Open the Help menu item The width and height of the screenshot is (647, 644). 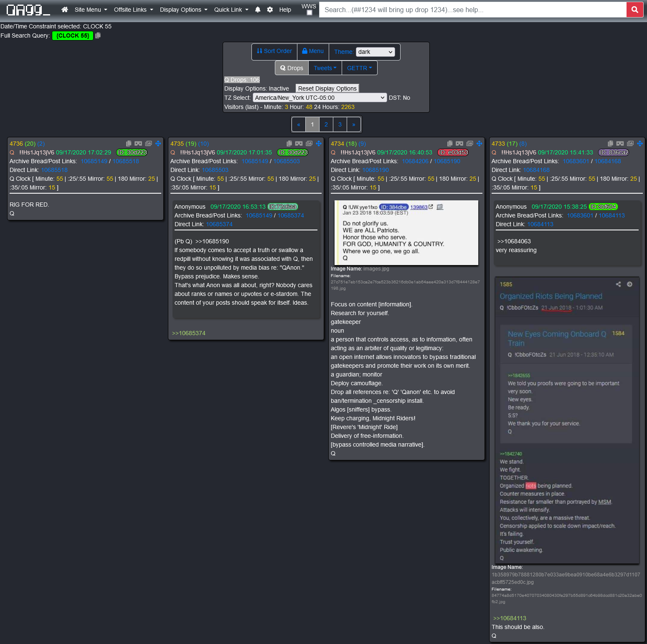pos(285,10)
